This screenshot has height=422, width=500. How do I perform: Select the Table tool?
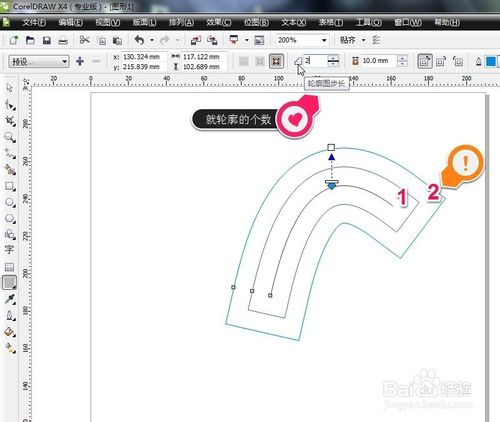click(x=9, y=267)
